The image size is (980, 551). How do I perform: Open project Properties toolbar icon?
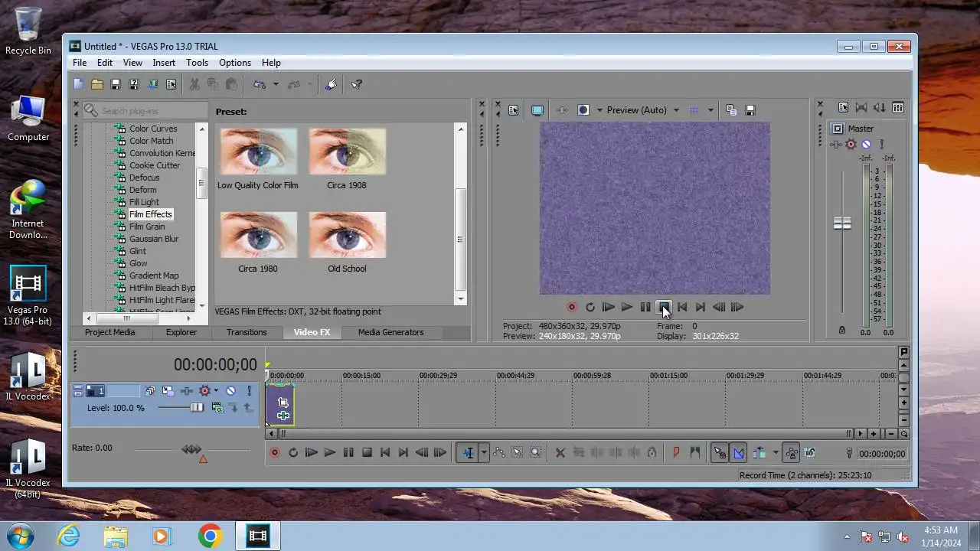tap(171, 84)
